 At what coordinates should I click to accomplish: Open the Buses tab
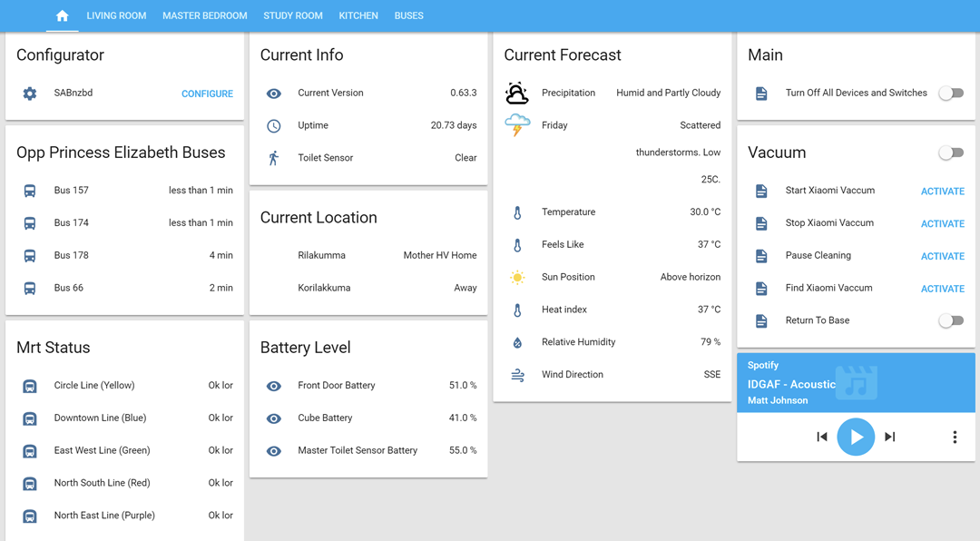point(408,15)
